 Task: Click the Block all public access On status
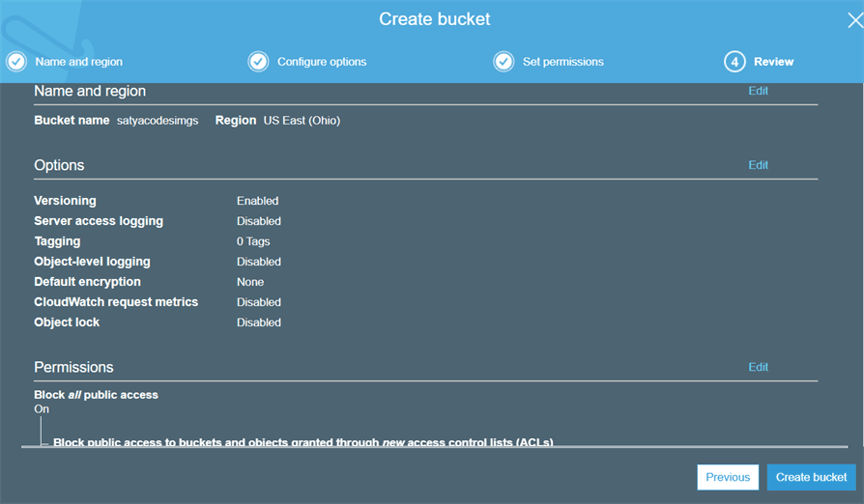(42, 409)
